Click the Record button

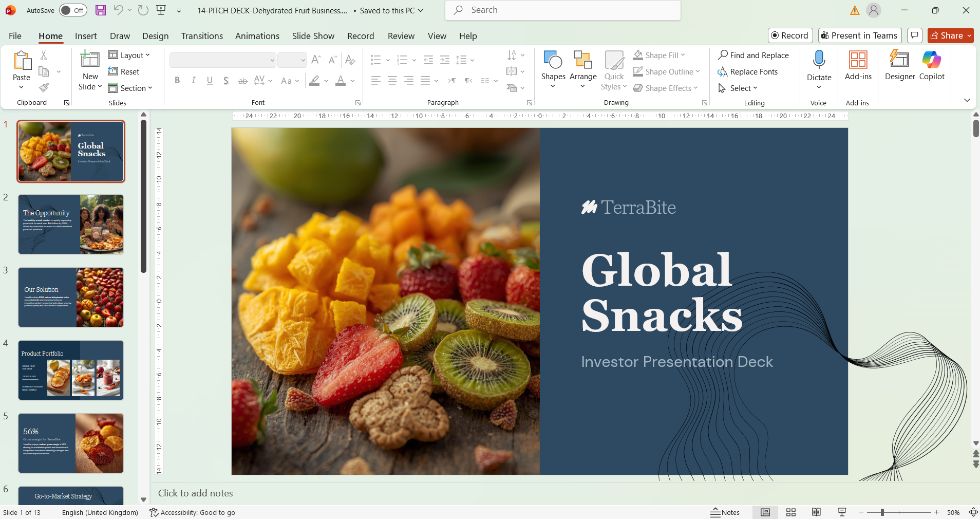tap(790, 35)
